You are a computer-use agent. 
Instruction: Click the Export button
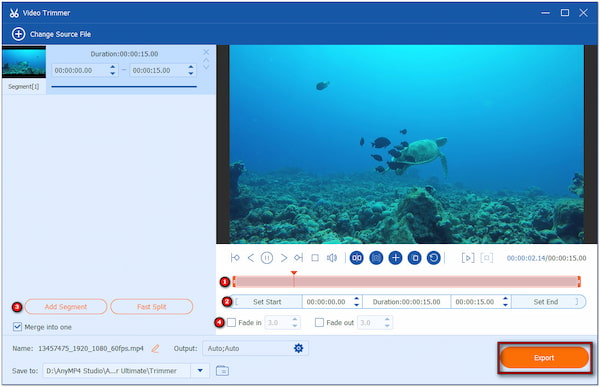coord(544,358)
